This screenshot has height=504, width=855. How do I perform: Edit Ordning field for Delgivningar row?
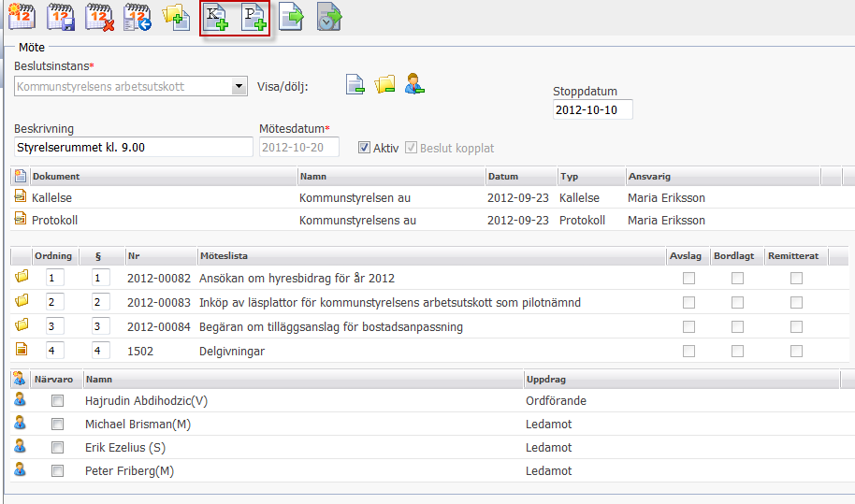point(54,351)
